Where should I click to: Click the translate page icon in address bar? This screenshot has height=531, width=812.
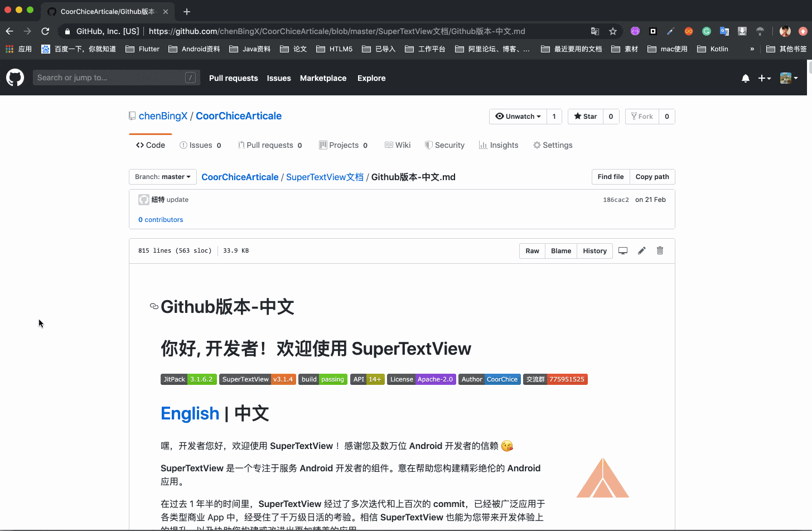595,31
